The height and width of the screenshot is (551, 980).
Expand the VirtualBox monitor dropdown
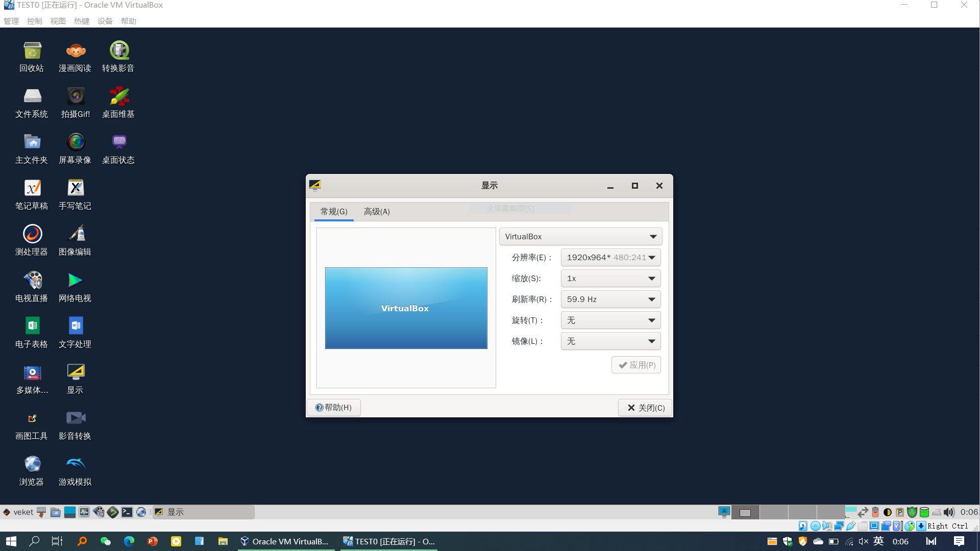[580, 236]
